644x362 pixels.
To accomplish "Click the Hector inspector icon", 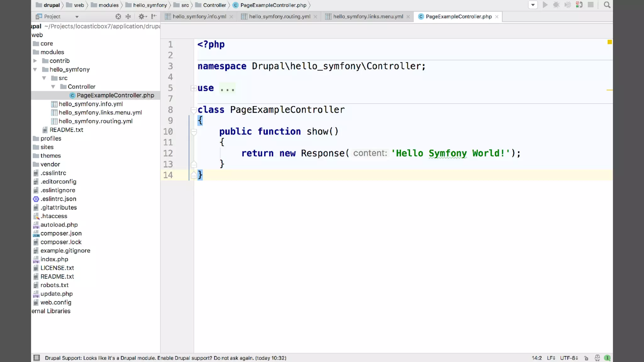I will coord(597,358).
